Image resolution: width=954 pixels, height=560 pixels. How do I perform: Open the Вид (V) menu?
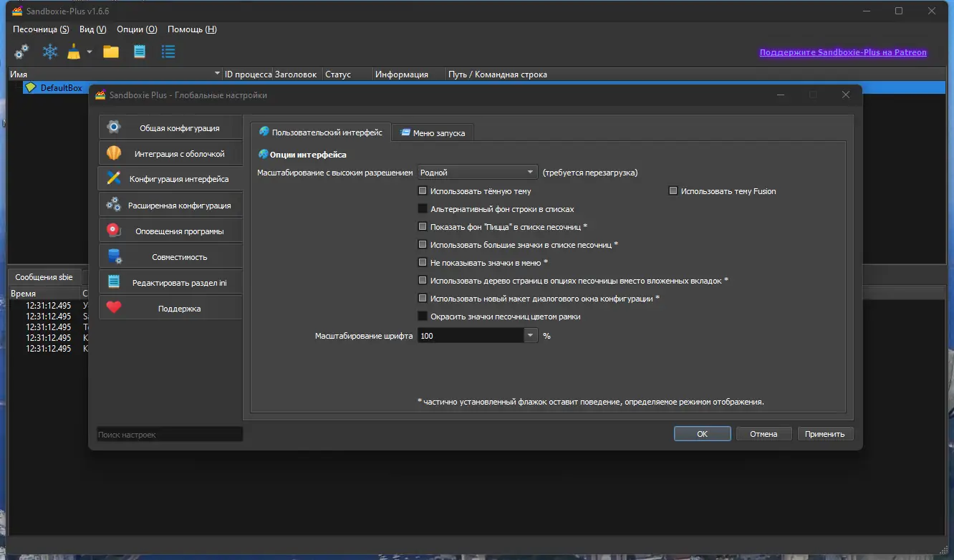point(93,29)
